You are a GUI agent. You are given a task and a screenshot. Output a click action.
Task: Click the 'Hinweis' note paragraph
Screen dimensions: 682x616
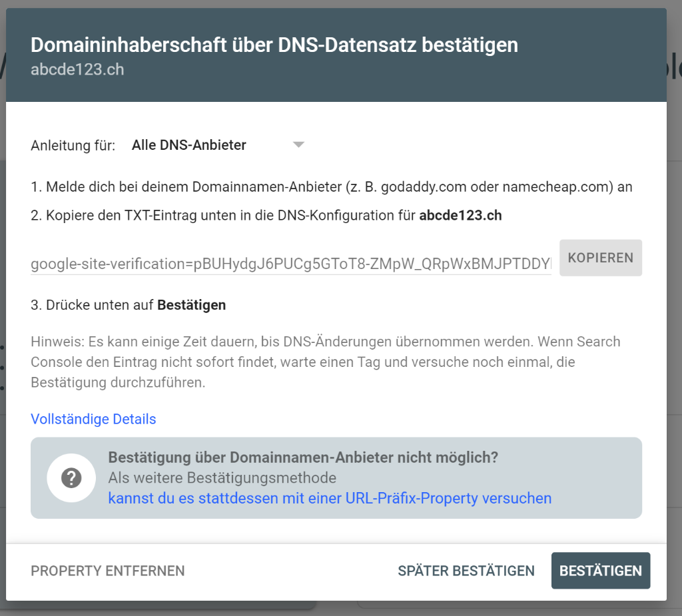(x=325, y=362)
